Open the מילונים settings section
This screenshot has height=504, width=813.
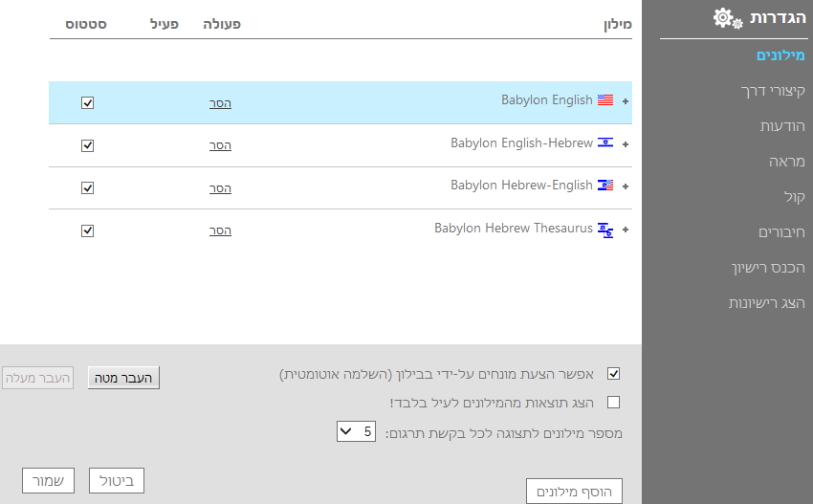[x=780, y=55]
